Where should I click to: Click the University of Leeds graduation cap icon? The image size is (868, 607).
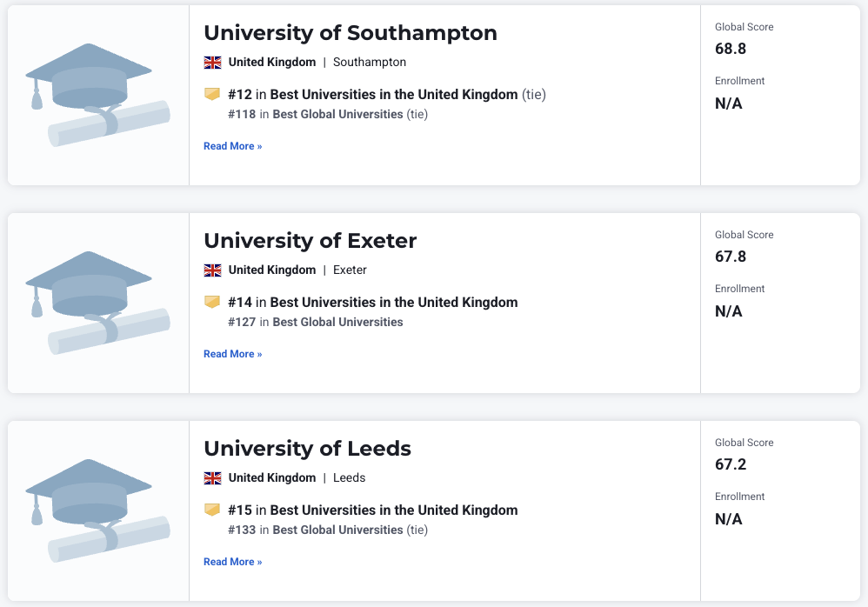point(96,509)
